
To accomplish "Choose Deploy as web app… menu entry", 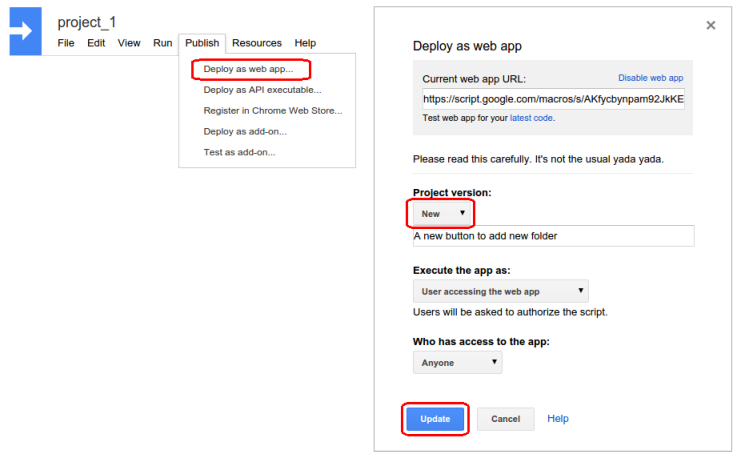I will (248, 69).
